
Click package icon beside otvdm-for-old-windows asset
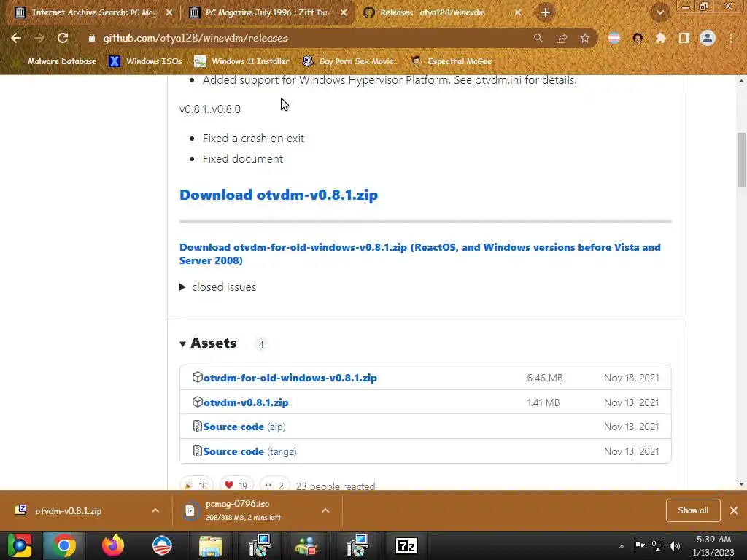tap(197, 377)
